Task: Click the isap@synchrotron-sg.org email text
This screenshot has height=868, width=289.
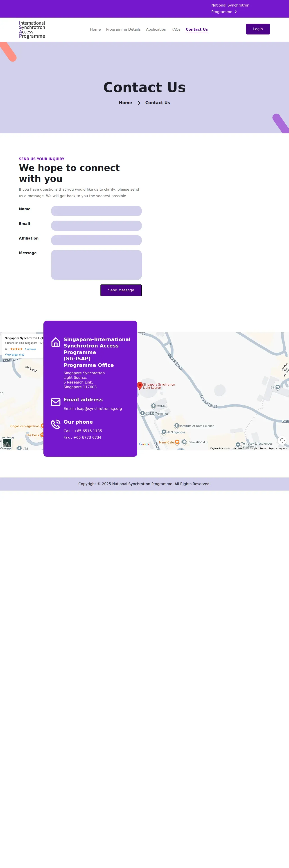Action: pos(99,409)
